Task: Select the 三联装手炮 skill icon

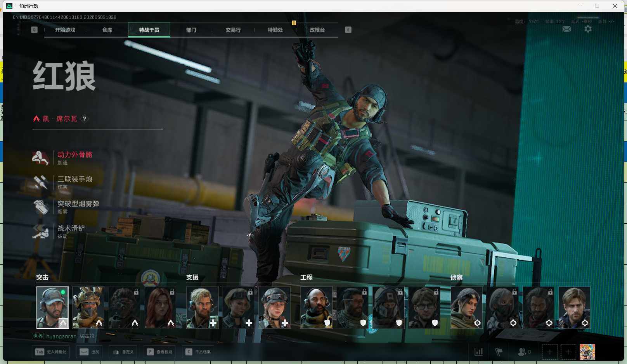Action: pos(40,182)
